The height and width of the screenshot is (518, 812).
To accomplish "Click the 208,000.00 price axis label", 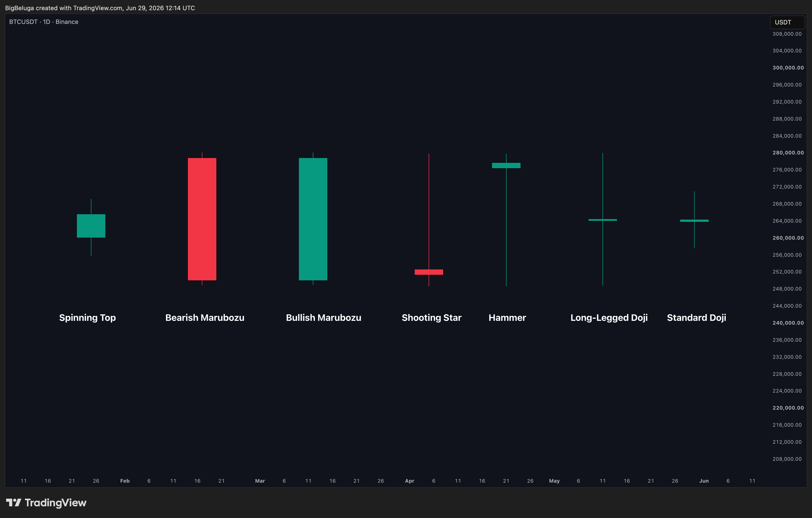I will (787, 459).
